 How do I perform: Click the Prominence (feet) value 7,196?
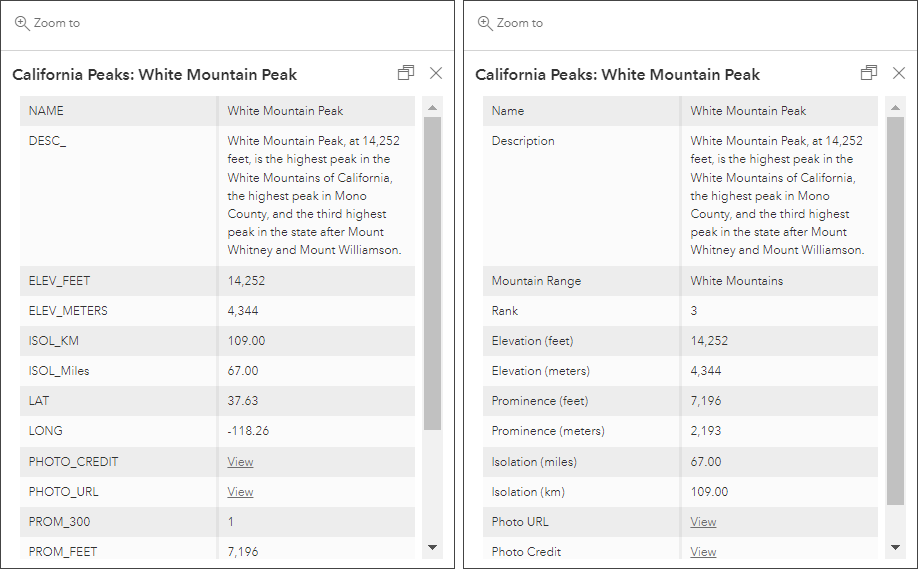point(709,401)
